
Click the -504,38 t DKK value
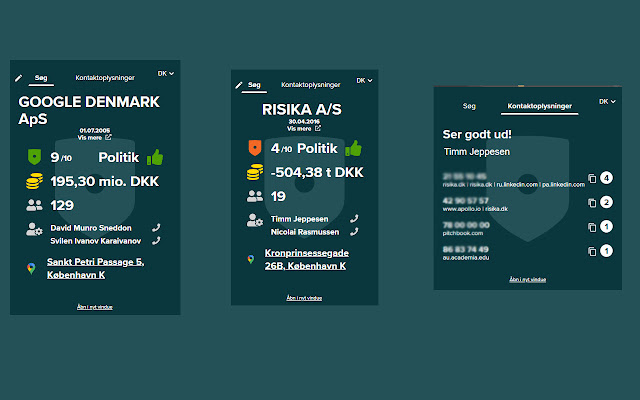pos(317,172)
